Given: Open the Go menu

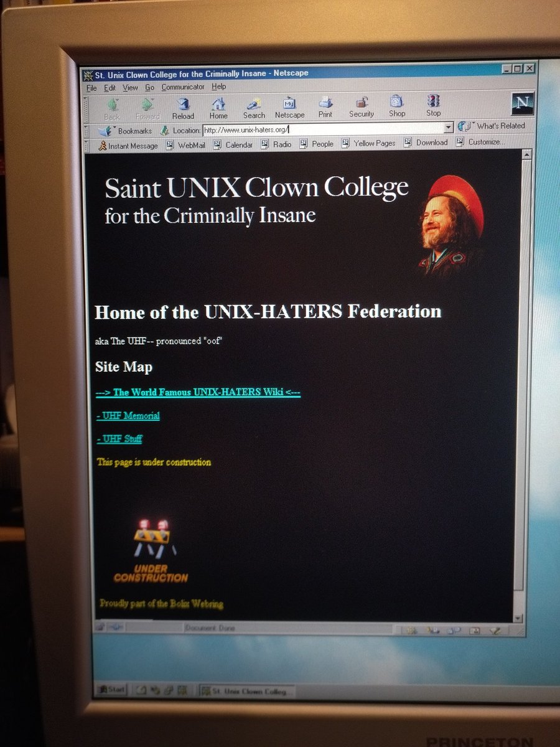Looking at the screenshot, I should click(150, 88).
